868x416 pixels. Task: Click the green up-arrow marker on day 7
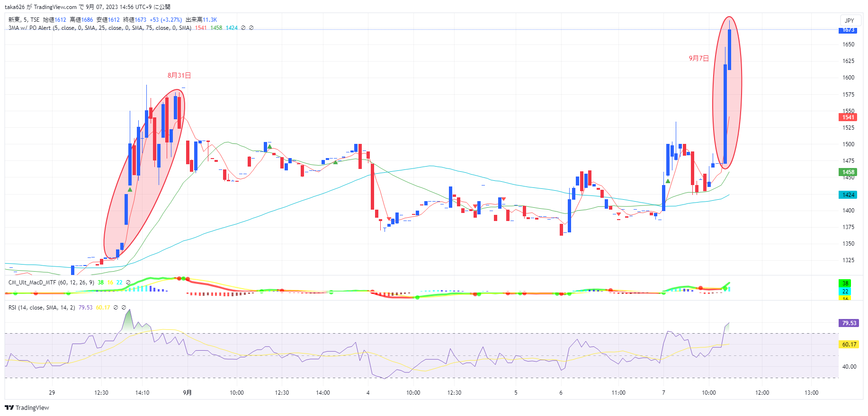point(668,181)
